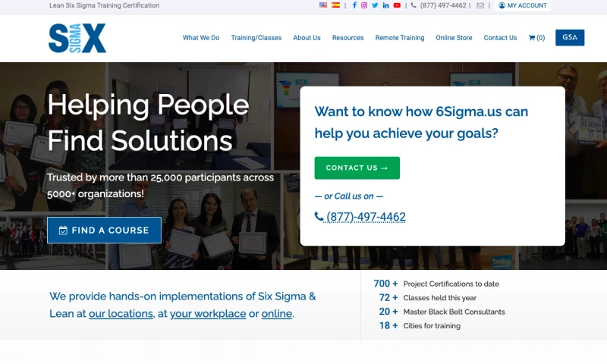Go to the Contact Us nav item
The height and width of the screenshot is (364, 607).
pyautogui.click(x=500, y=37)
